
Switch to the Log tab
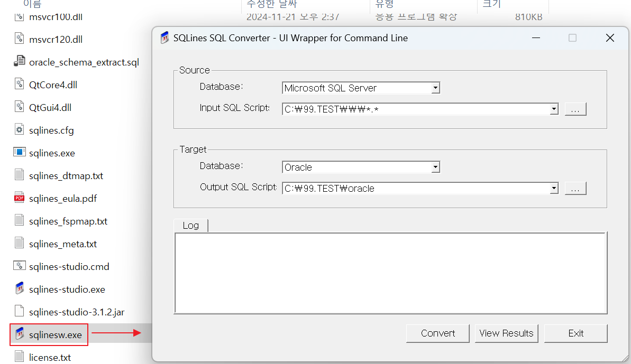191,226
